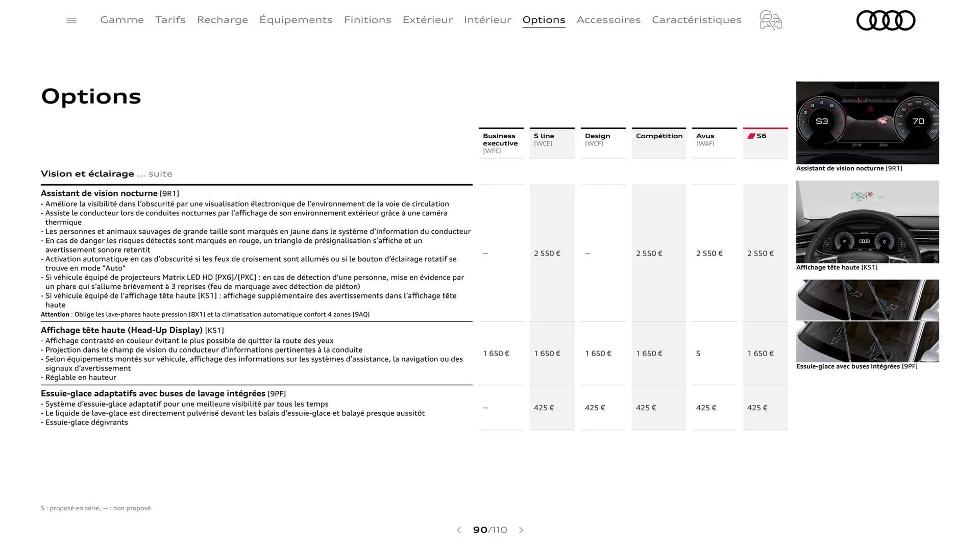980x551 pixels.
Task: Click the Business executive [WFE] header
Action: (x=501, y=142)
